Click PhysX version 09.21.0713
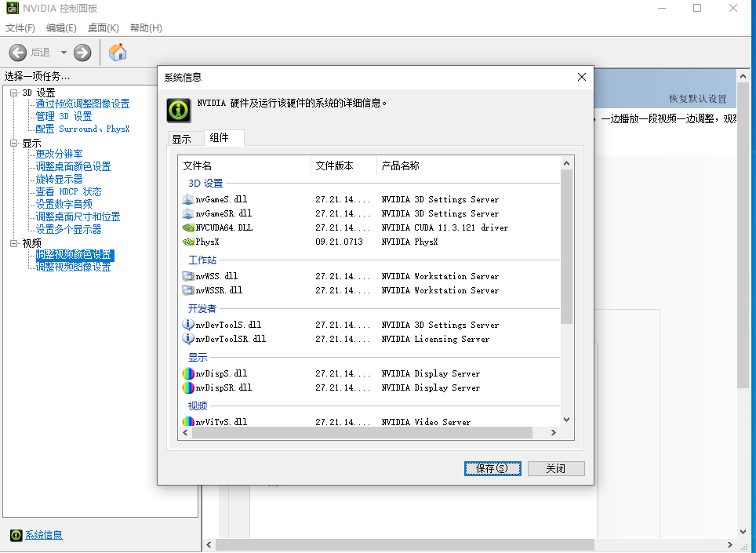 click(339, 242)
